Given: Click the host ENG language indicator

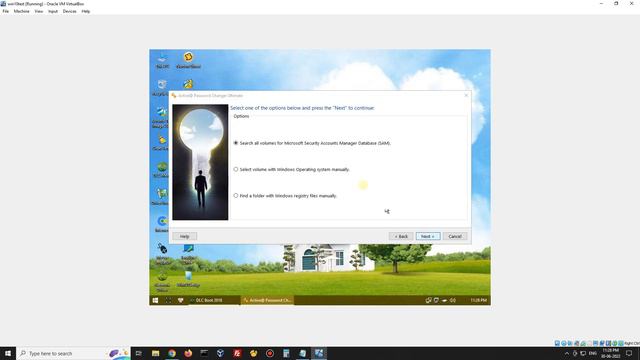Looking at the screenshot, I should [593, 353].
